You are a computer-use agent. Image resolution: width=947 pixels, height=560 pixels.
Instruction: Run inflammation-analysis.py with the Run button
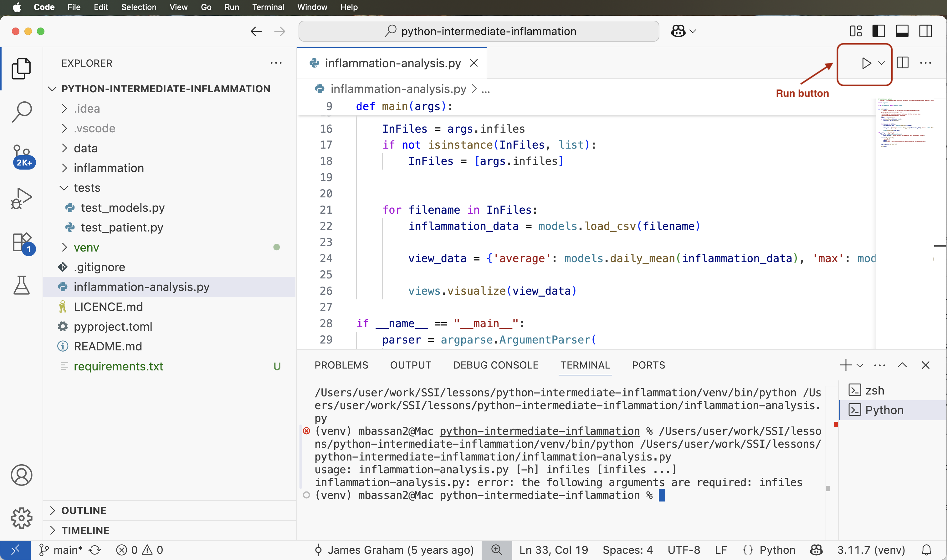pyautogui.click(x=866, y=63)
